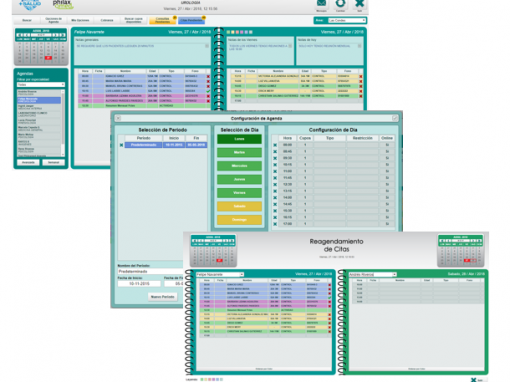510x382 pixels.
Task: Click confirm check icon in Configuración de Agenda title
Action: pos(395,118)
